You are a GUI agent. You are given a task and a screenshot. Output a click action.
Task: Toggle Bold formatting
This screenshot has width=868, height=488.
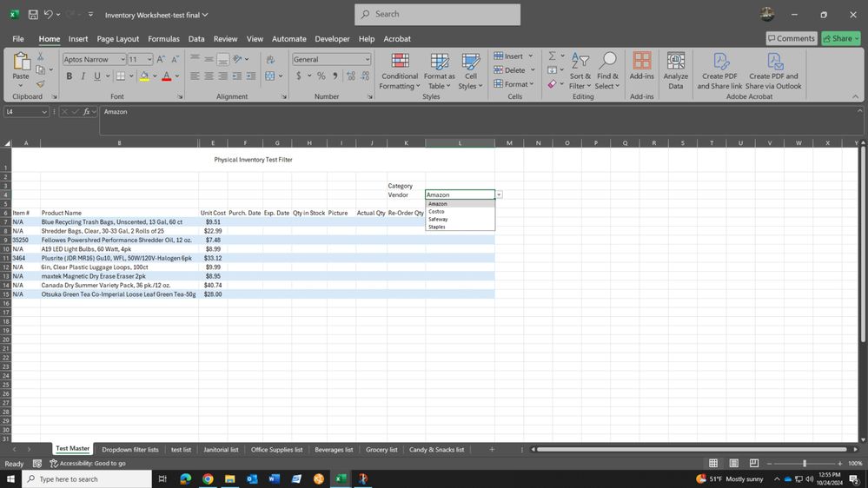70,76
